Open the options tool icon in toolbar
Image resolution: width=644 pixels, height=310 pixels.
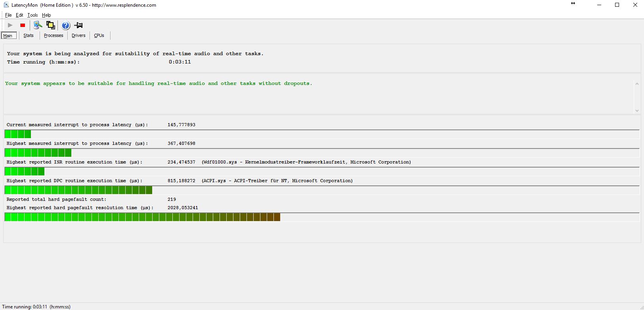pyautogui.click(x=38, y=25)
